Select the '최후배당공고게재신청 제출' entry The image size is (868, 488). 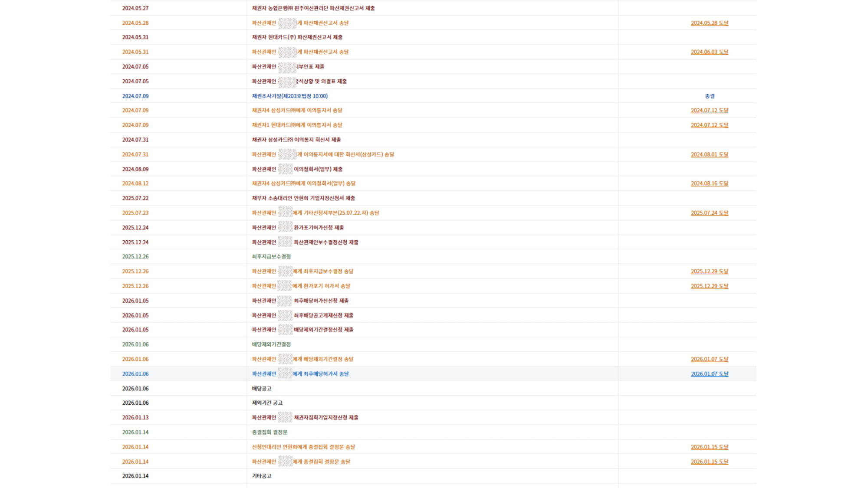[x=303, y=316]
